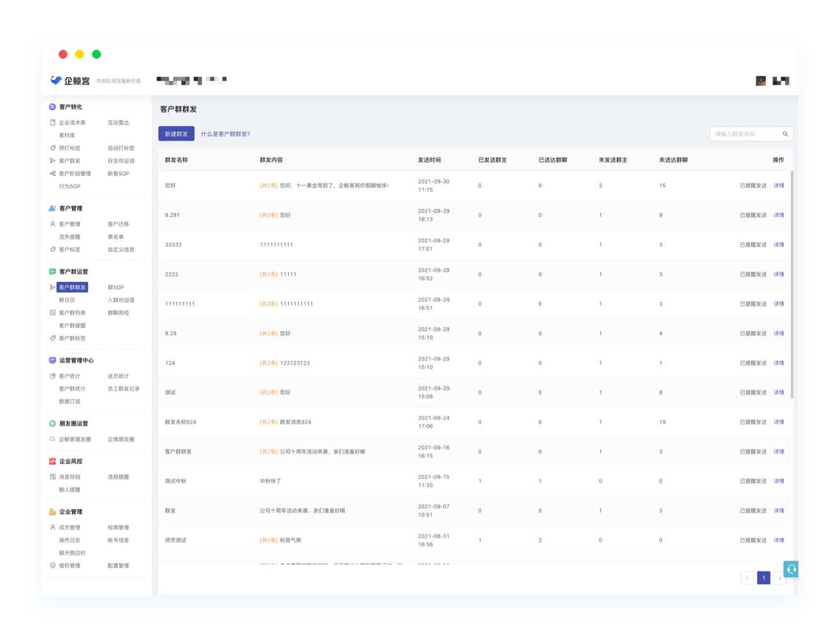Open the 什么是客户群群发? help link
The image size is (840, 637).
(226, 134)
